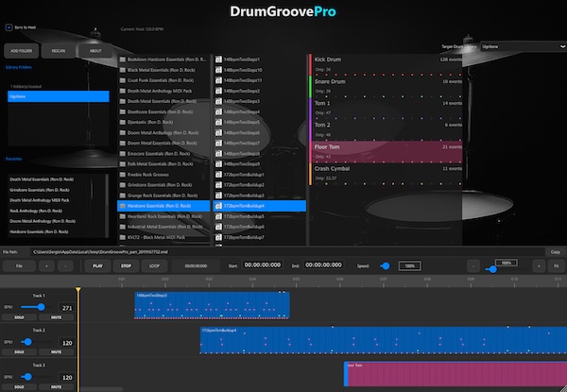Image resolution: width=567 pixels, height=392 pixels.
Task: Select the Crash Cymbal mapping row
Action: click(387, 174)
